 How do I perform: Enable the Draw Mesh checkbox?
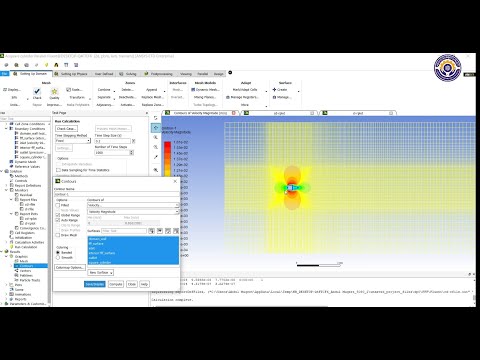[x=58, y=235]
